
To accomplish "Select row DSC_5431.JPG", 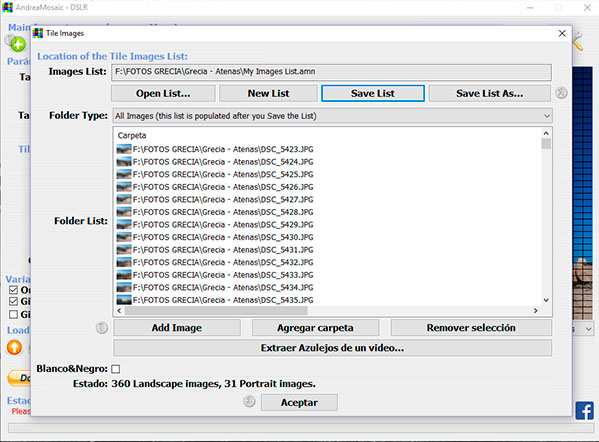I will [215, 250].
